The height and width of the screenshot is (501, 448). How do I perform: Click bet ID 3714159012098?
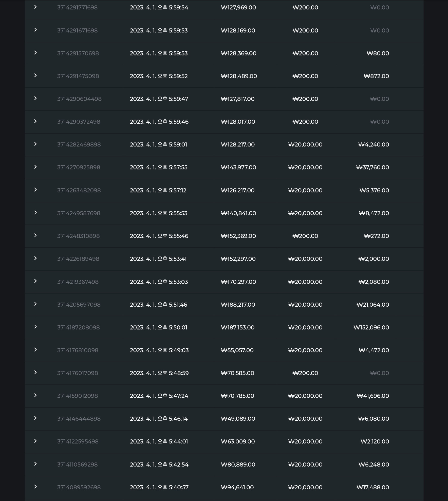coord(77,396)
